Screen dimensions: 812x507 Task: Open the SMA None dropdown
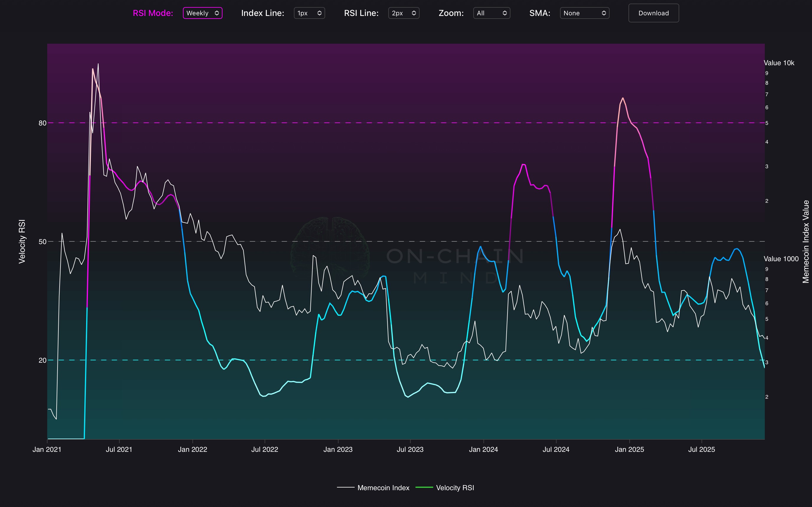(584, 13)
